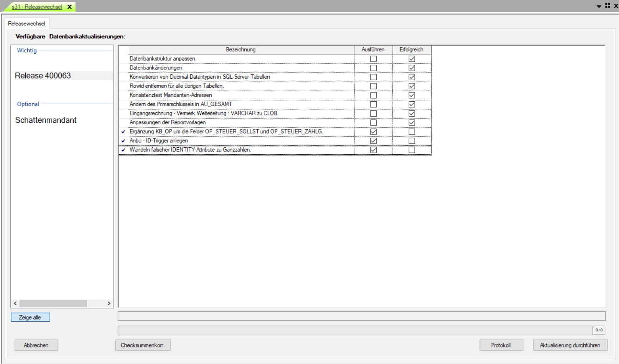Enable Ausführen for Datenbankstruktur anpassen
619x364 pixels.
coord(373,59)
